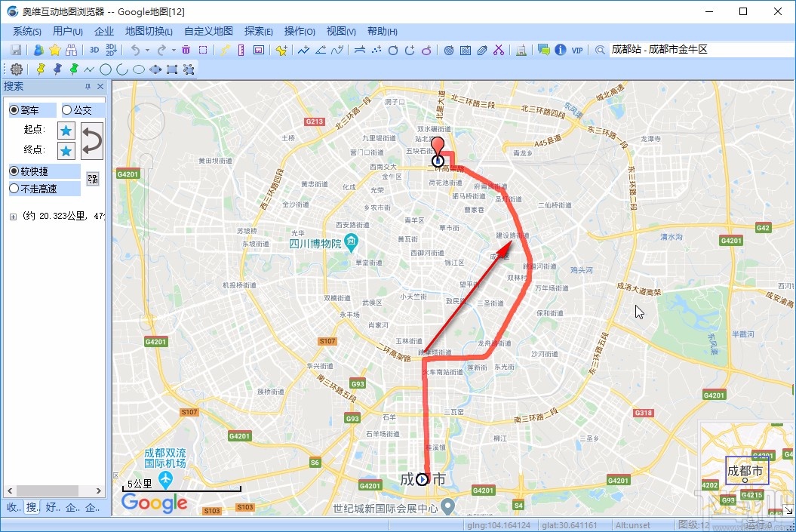Open the 帮助(H) menu
Viewport: 796px width, 532px height.
coord(383,32)
